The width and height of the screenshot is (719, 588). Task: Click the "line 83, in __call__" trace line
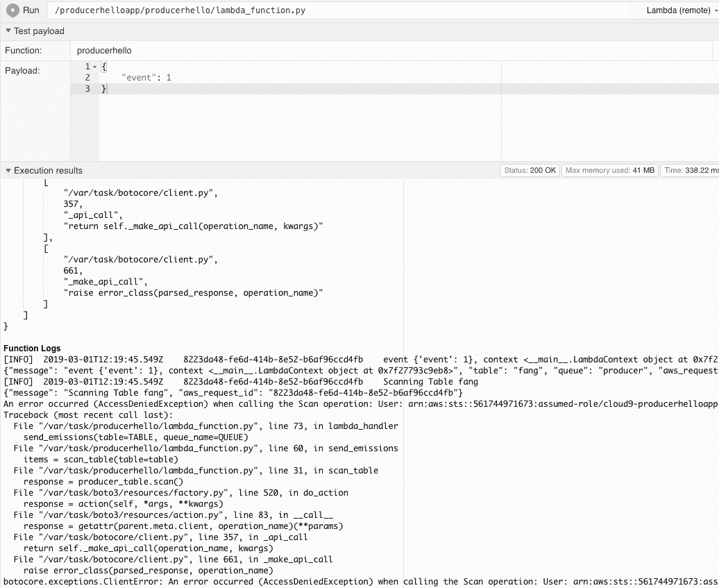click(x=174, y=514)
